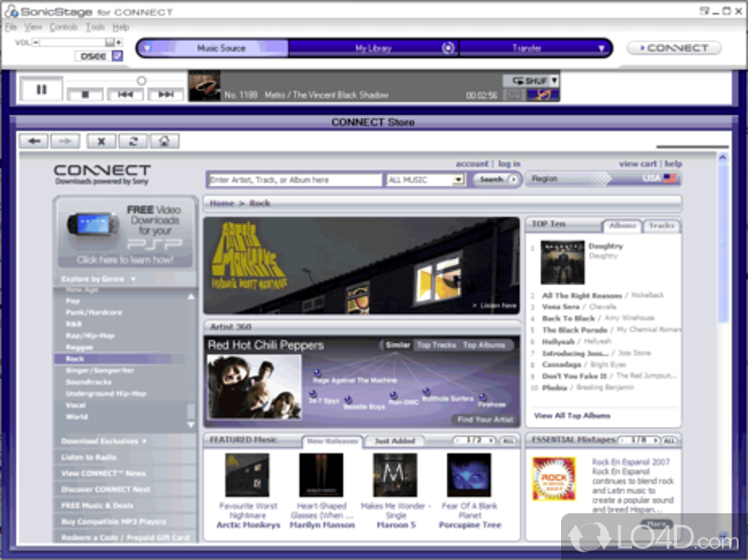
Task: Stop playback with the stop button
Action: click(85, 94)
